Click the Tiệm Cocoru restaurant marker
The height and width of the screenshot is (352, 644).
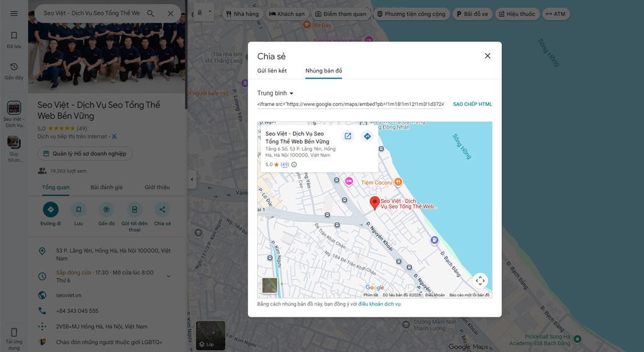tap(397, 182)
